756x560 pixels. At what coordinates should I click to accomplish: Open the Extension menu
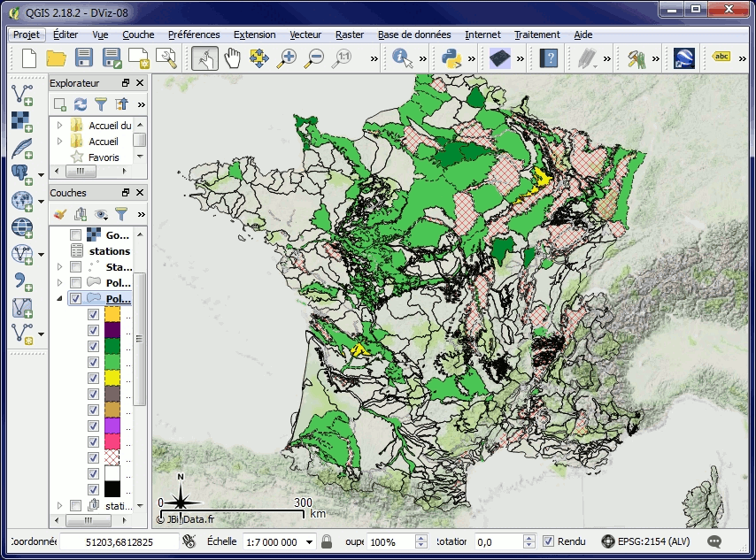(x=254, y=35)
